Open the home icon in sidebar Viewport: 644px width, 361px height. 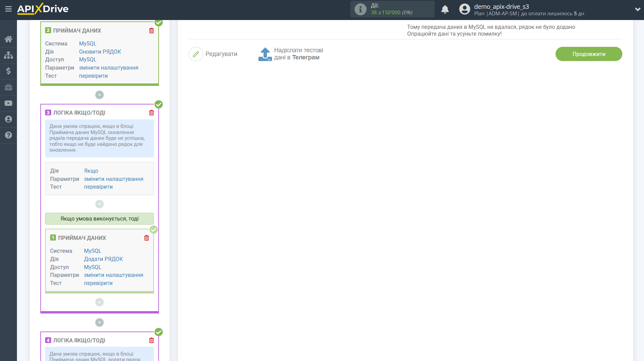[x=8, y=39]
